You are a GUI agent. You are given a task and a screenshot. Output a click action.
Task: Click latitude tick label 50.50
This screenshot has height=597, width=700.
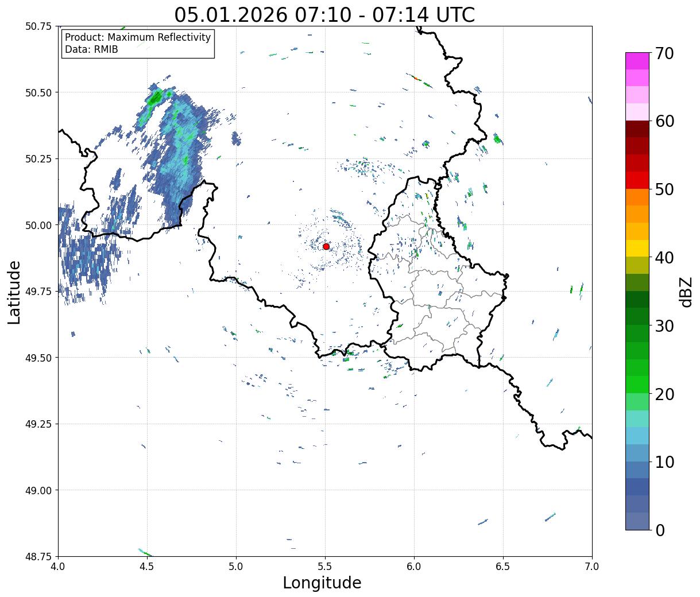point(38,92)
